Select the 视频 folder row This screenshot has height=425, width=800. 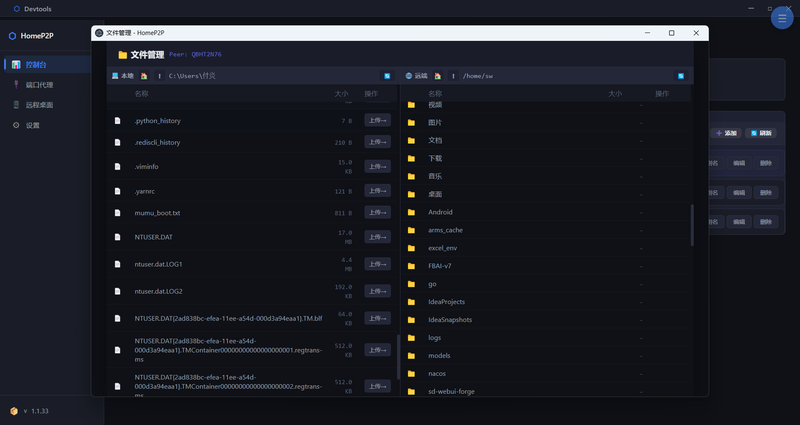(x=545, y=105)
